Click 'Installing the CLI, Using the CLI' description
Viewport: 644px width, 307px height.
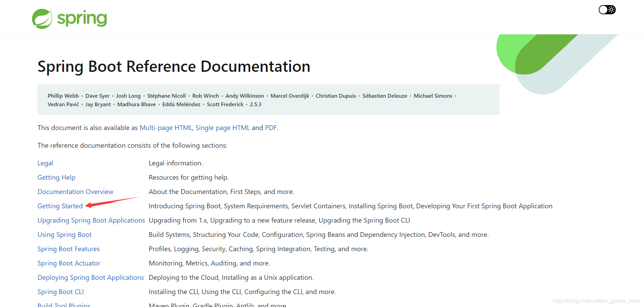pyautogui.click(x=242, y=292)
